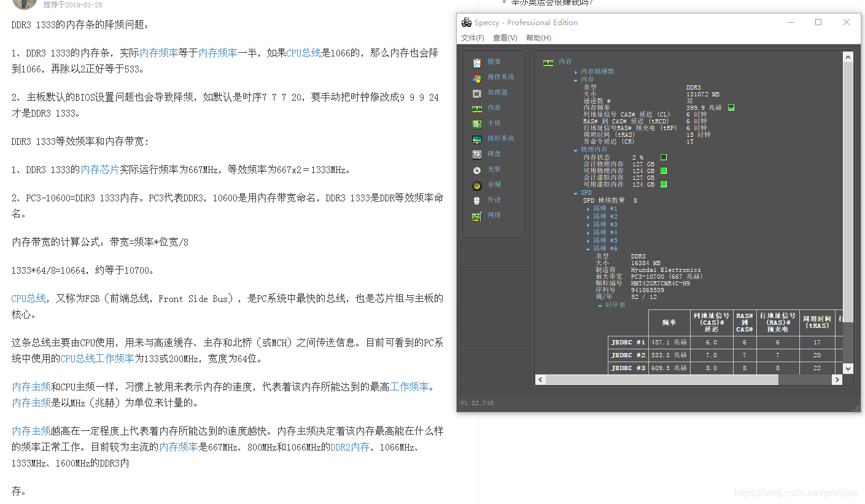Open the 工作频率 link after 最高 in the article

coord(409,387)
